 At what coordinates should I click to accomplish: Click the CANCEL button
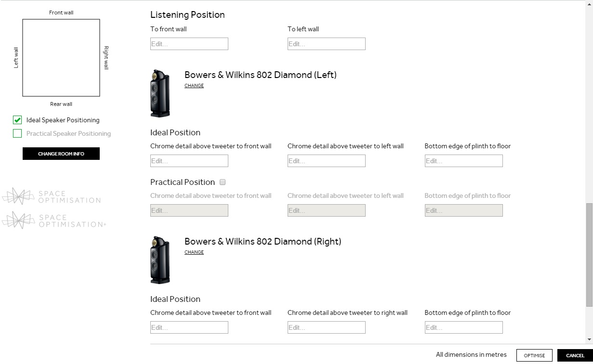tap(575, 355)
